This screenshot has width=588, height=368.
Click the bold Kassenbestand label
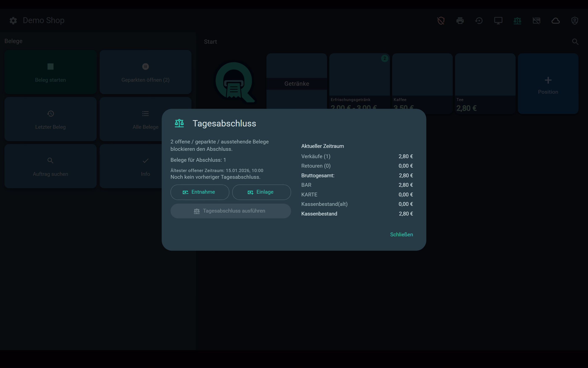[x=319, y=214]
